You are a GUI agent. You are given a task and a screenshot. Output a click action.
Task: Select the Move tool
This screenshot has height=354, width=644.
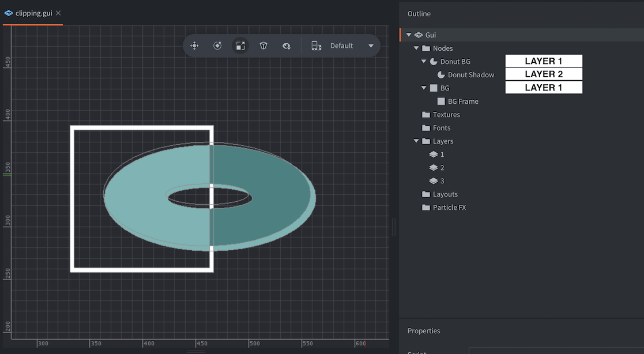coord(194,45)
